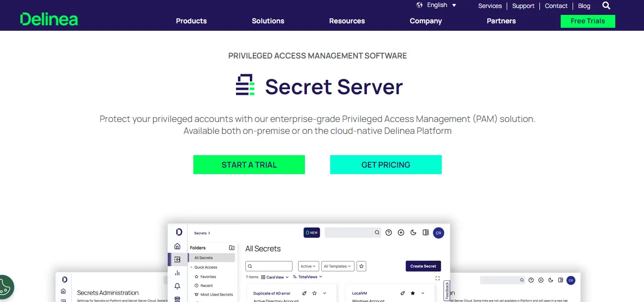Open the Duplicate of AD error secret
Viewport: 644px width, 302px height.
pos(272,294)
